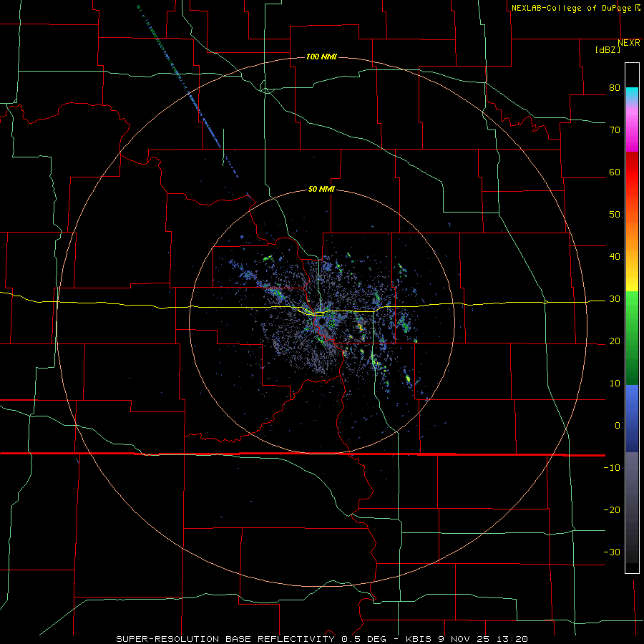
Task: Click the 10 value on the dBZ scale
Action: pos(615,384)
